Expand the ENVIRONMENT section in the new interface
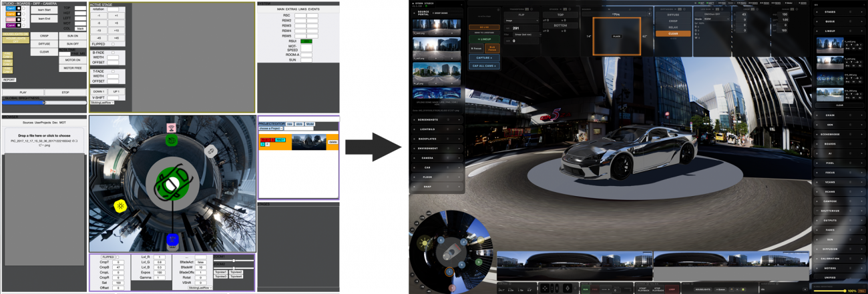 tap(436, 148)
